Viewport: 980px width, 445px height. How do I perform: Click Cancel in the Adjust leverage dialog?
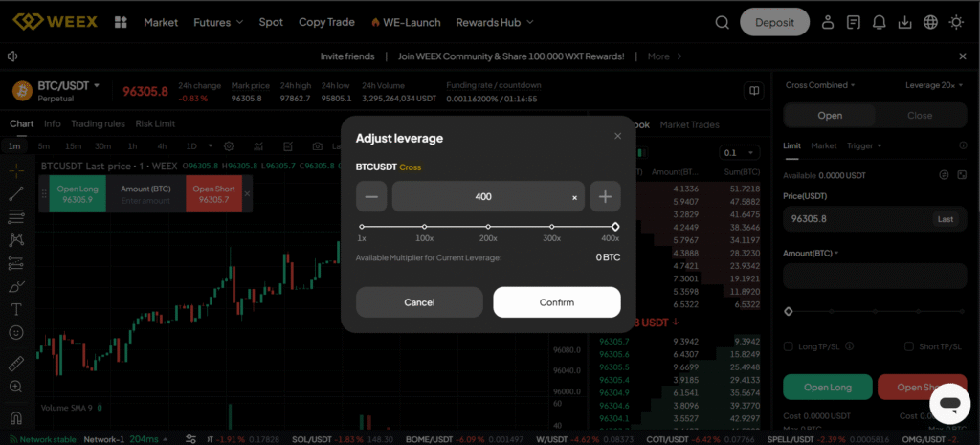point(419,302)
